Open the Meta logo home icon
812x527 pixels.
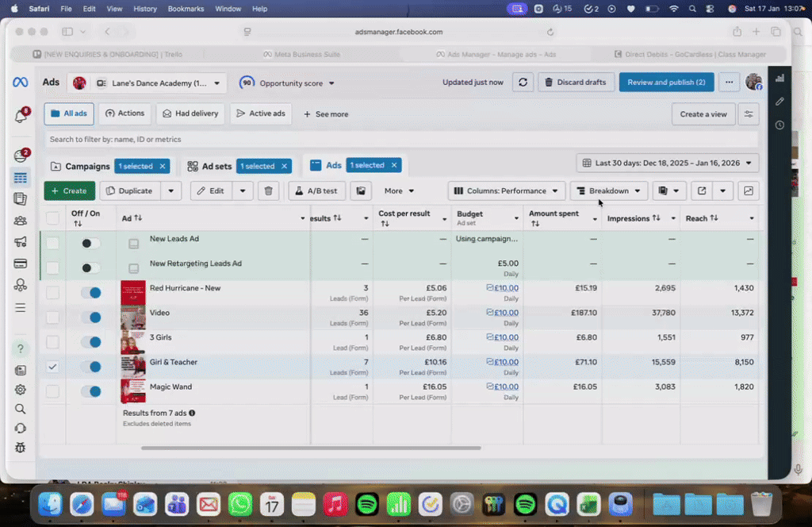(20, 83)
